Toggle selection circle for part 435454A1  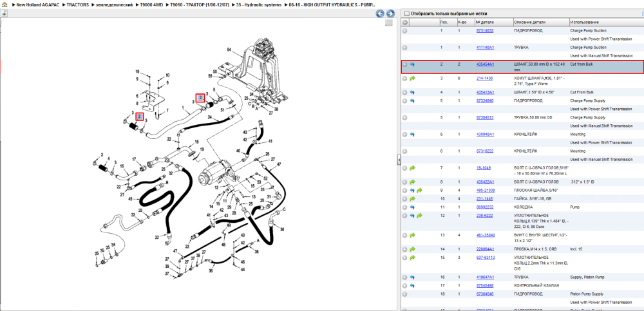tap(405, 64)
